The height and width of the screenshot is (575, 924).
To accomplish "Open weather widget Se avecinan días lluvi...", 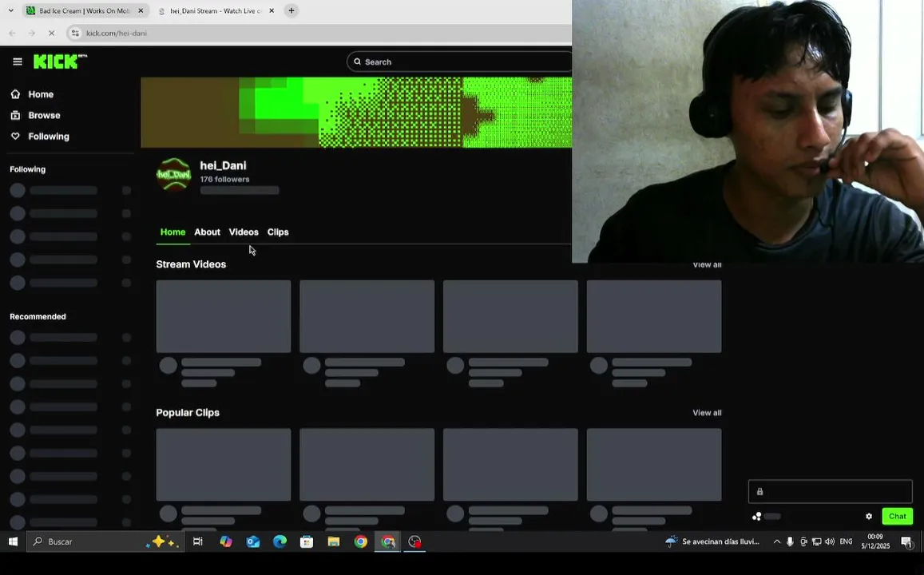I will (712, 541).
